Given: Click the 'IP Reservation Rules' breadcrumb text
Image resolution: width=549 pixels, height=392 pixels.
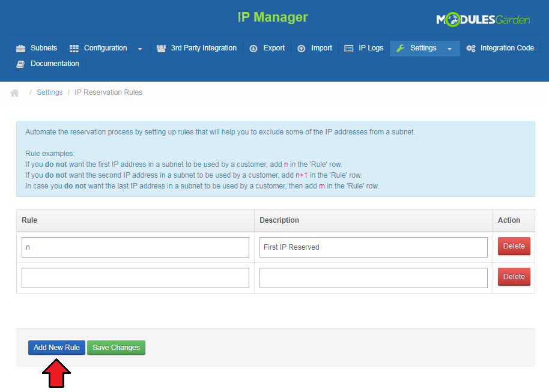Looking at the screenshot, I should [x=108, y=92].
